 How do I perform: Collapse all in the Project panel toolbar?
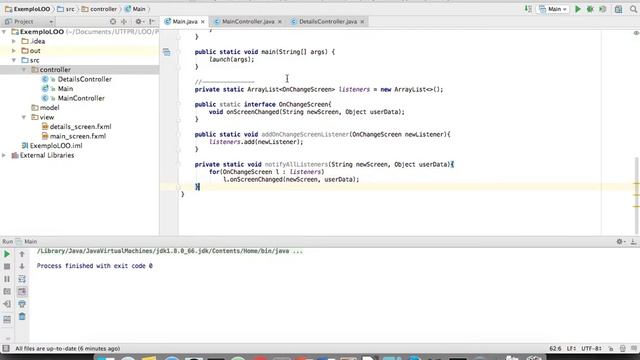(x=124, y=22)
